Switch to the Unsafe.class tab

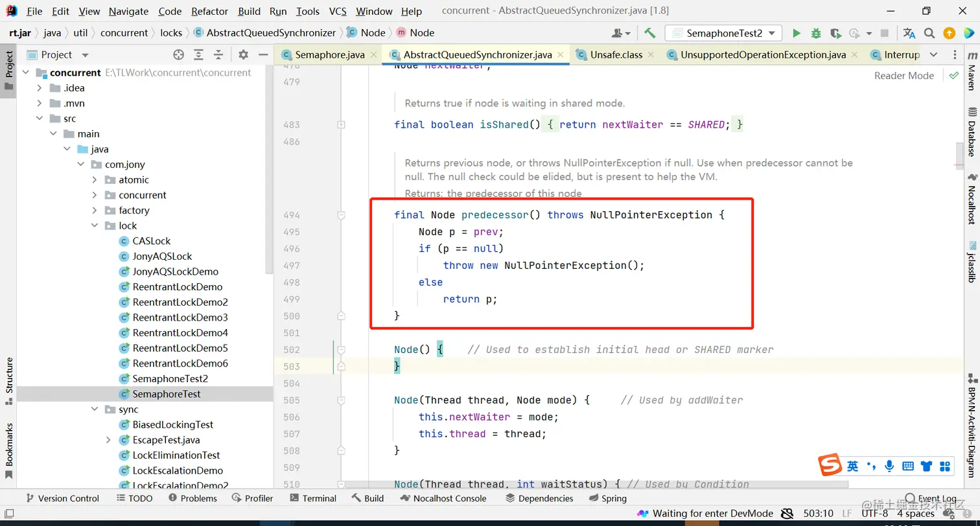tap(616, 55)
